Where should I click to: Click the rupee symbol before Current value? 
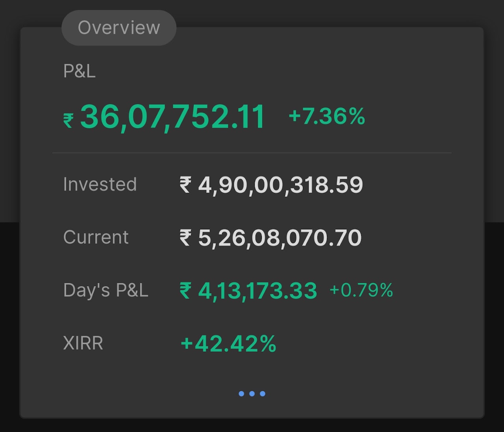point(185,237)
